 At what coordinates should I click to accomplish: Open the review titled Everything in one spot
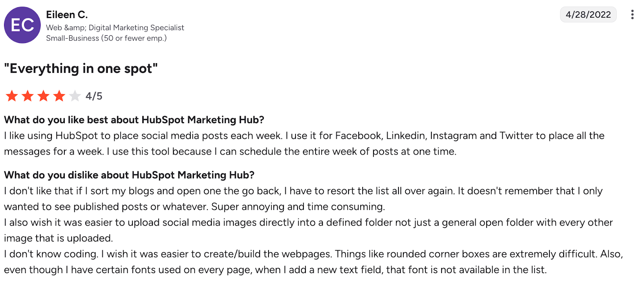[80, 68]
